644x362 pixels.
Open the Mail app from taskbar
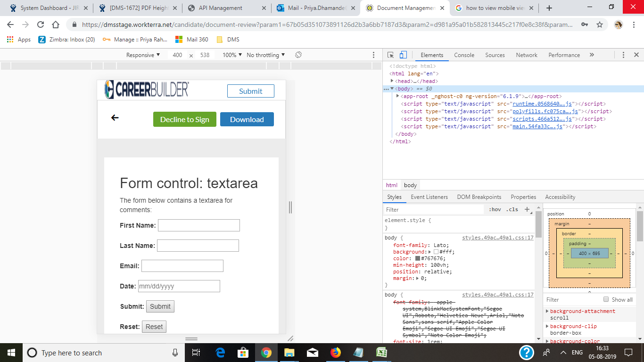312,353
